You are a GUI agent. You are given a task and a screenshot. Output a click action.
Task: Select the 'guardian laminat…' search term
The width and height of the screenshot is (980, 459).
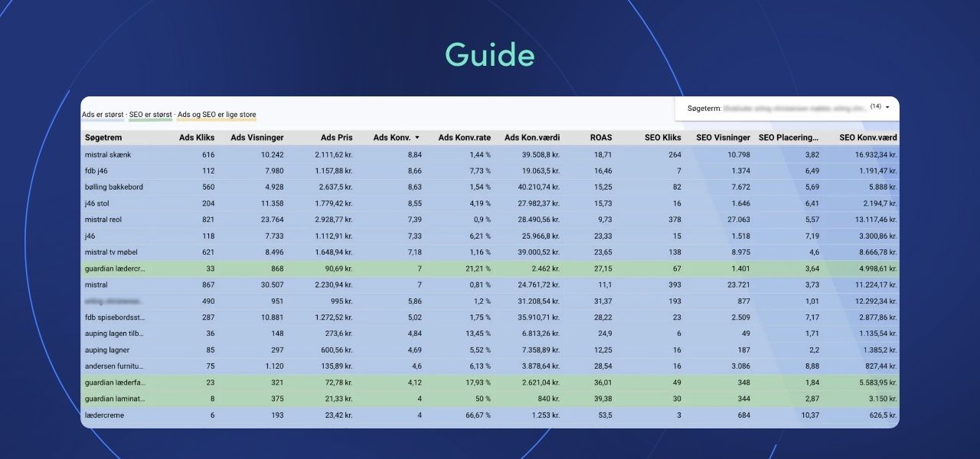tap(115, 399)
